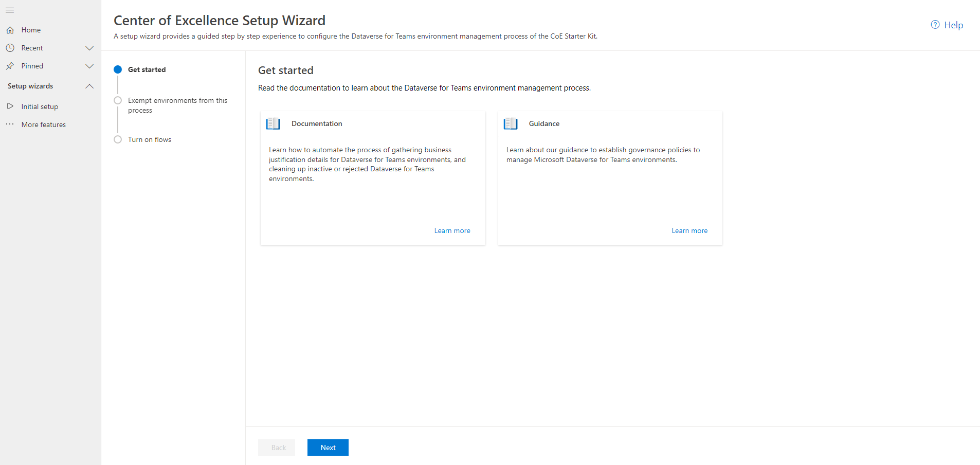Click the Help question mark icon
The height and width of the screenshot is (465, 980).
(934, 24)
